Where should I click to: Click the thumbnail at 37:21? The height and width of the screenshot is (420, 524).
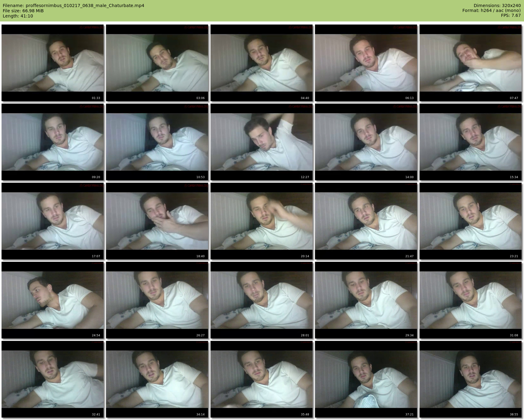tap(366, 379)
